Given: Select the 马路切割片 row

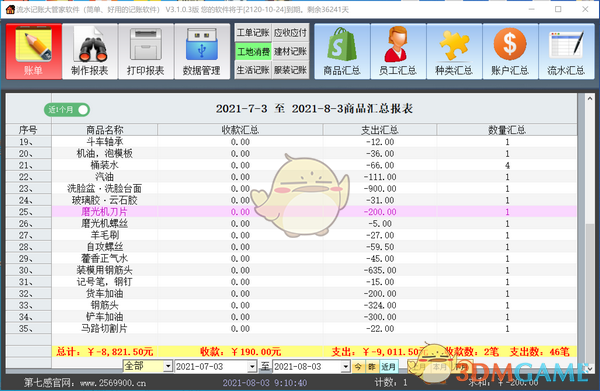Looking at the screenshot, I should tap(314, 329).
